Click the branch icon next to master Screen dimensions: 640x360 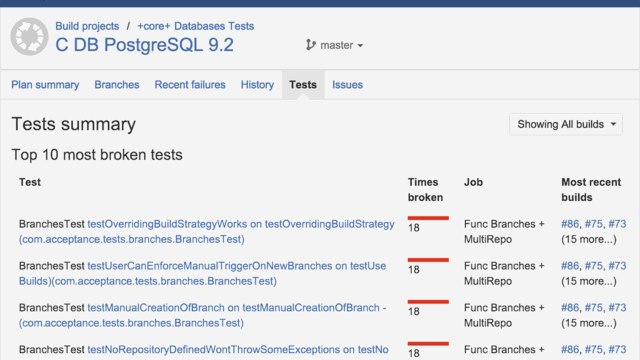click(311, 45)
